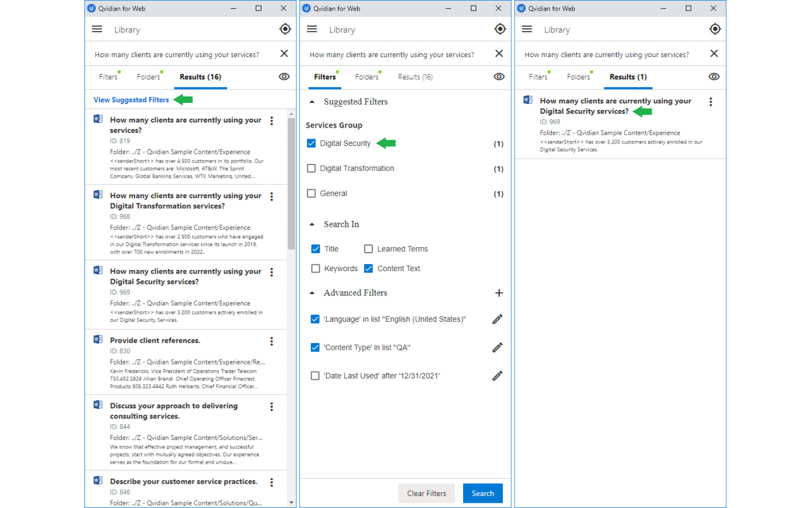The width and height of the screenshot is (812, 508).
Task: Click target locate icon in left window
Action: pyautogui.click(x=285, y=29)
